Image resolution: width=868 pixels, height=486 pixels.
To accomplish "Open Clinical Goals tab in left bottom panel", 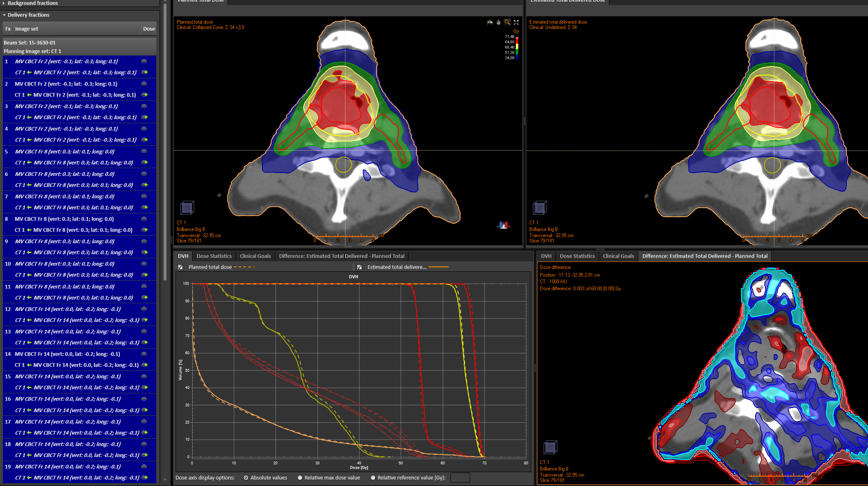I will 255,256.
